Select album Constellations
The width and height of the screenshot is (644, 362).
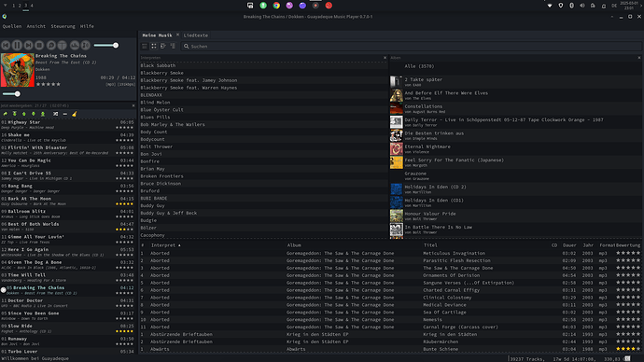point(515,109)
